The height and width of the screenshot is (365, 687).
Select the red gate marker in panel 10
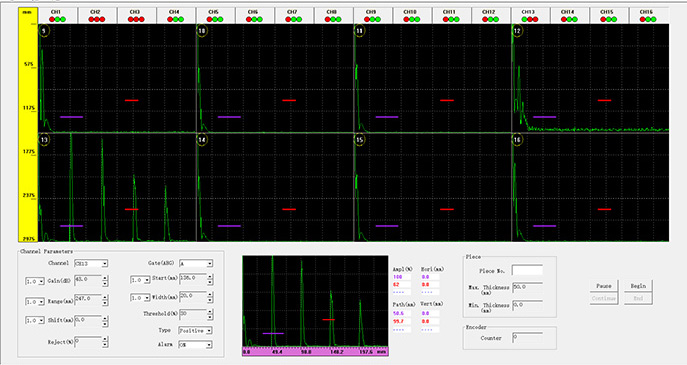(x=289, y=100)
